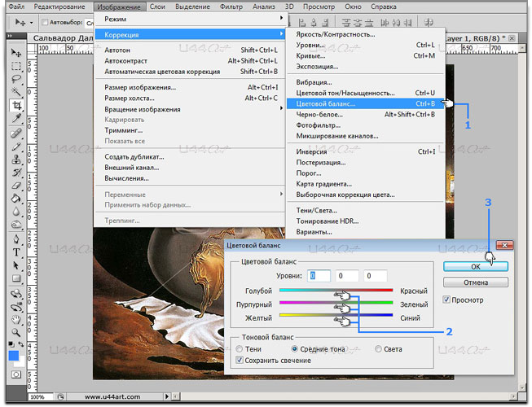Choose Кривые from the submenu

click(366, 55)
